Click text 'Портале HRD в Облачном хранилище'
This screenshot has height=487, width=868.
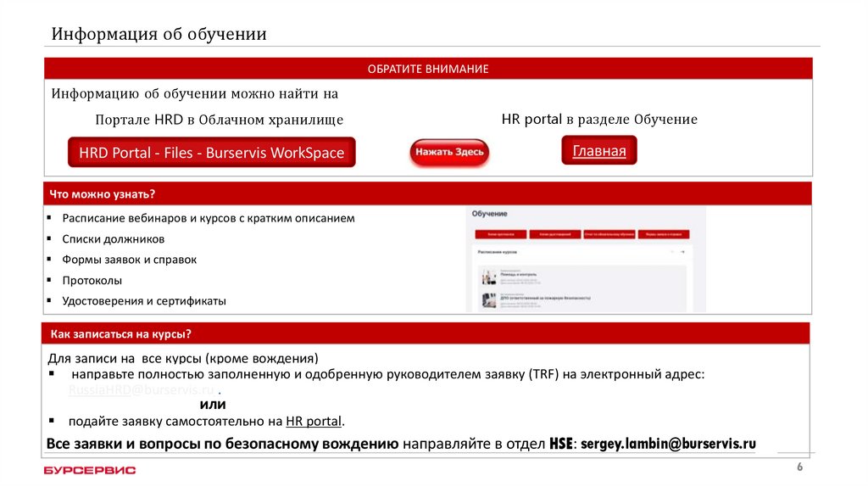pos(220,120)
